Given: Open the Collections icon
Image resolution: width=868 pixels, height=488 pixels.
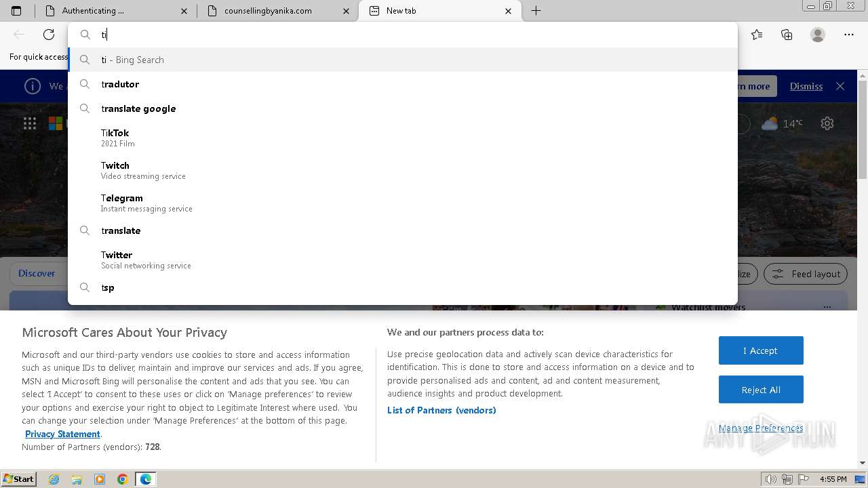Looking at the screenshot, I should pyautogui.click(x=787, y=35).
